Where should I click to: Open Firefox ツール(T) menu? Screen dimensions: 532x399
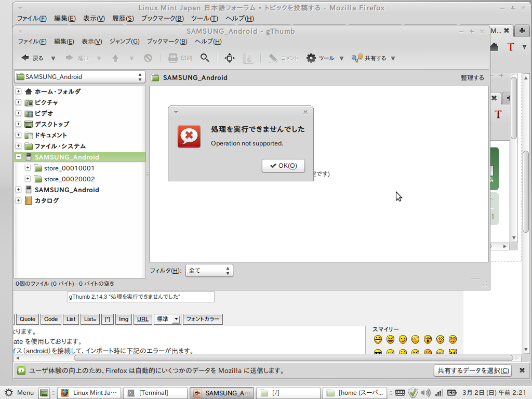click(x=205, y=18)
